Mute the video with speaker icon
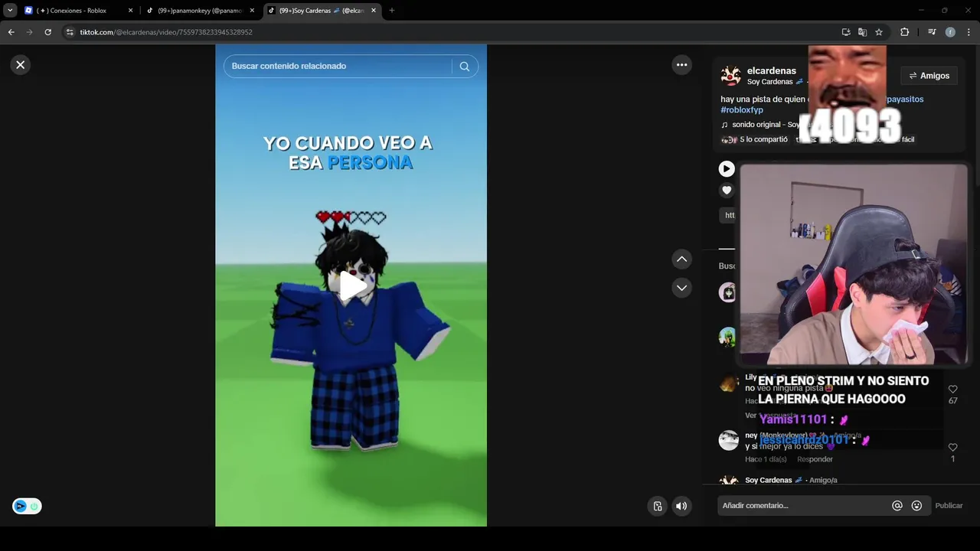The height and width of the screenshot is (551, 980). point(681,506)
